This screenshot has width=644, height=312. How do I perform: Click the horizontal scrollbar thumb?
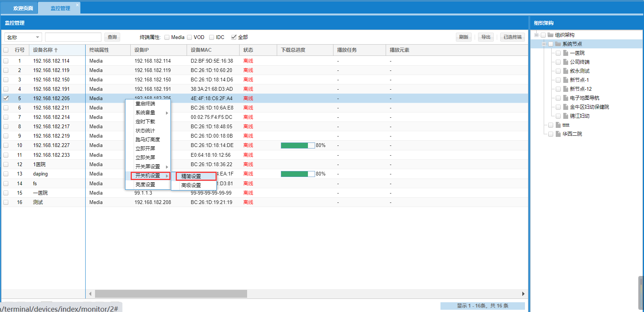click(171, 294)
